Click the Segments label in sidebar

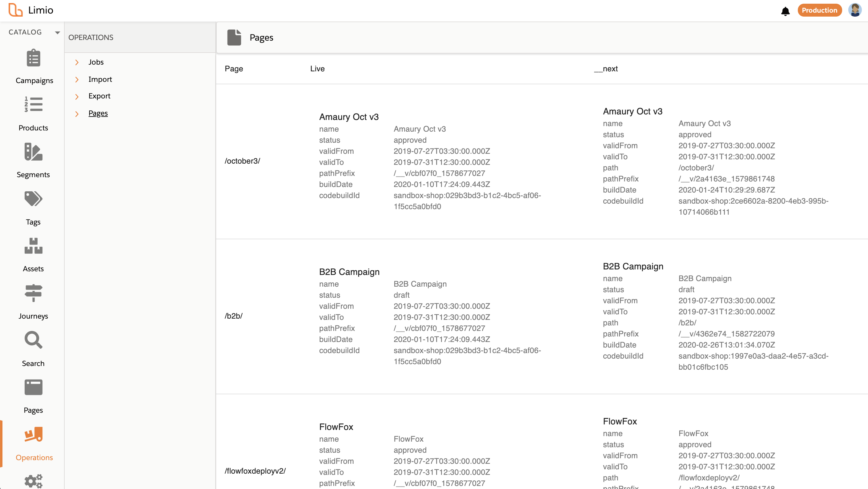[x=33, y=175]
